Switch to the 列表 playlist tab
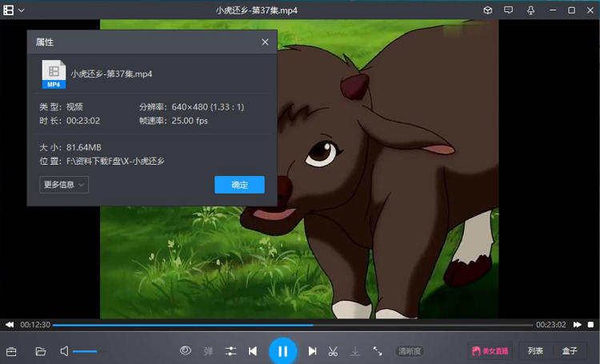The width and height of the screenshot is (600, 364). (535, 351)
